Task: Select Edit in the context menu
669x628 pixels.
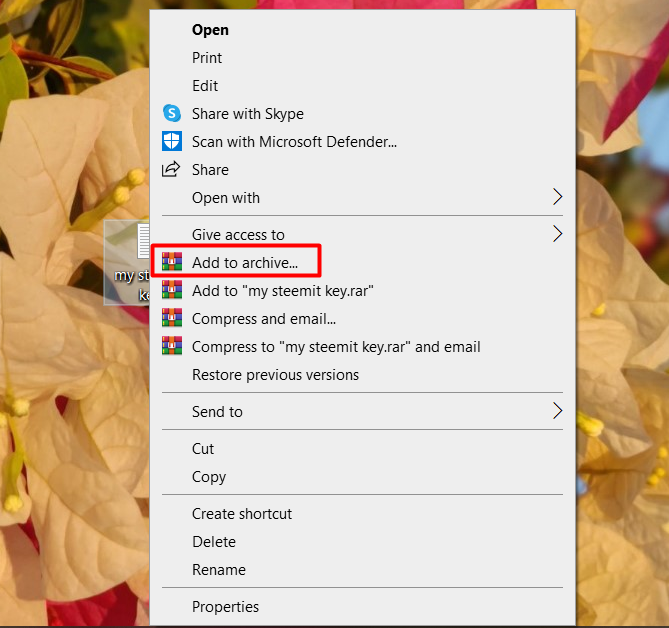Action: click(362, 86)
